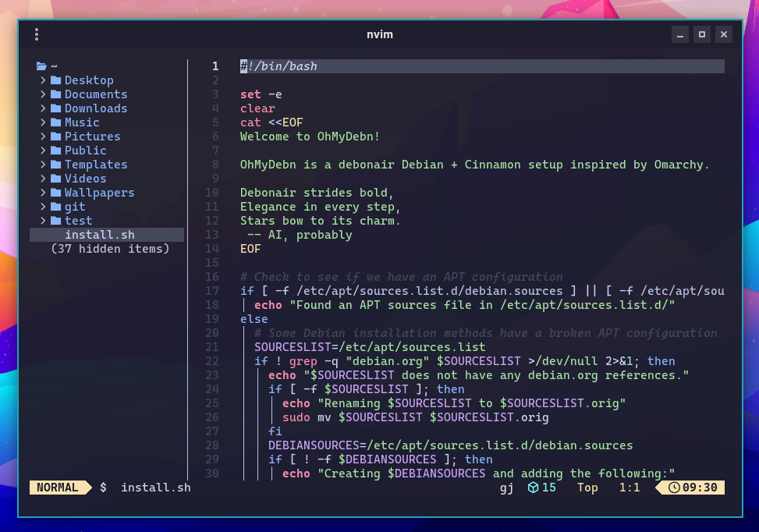This screenshot has width=759, height=532.
Task: Click the Wallpapers folder name
Action: (100, 193)
